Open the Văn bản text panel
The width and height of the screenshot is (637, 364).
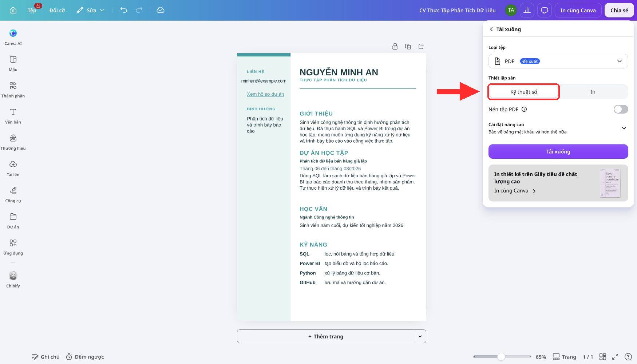click(13, 116)
